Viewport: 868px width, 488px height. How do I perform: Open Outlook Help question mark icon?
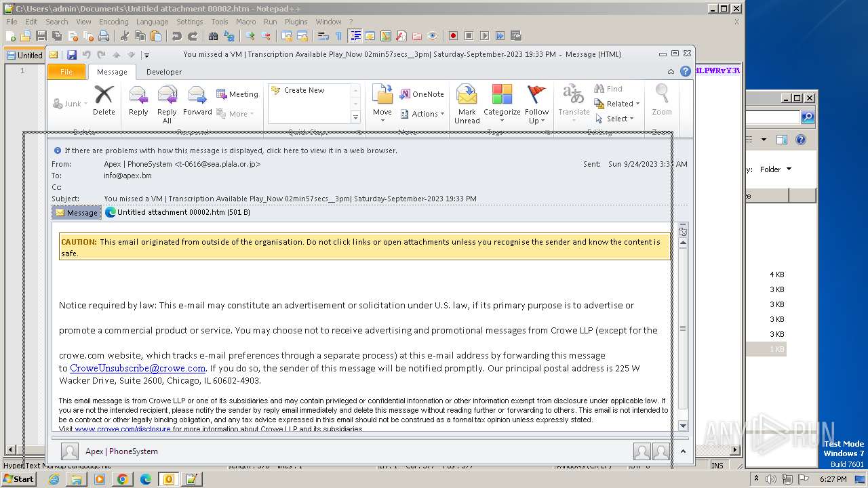pos(686,71)
